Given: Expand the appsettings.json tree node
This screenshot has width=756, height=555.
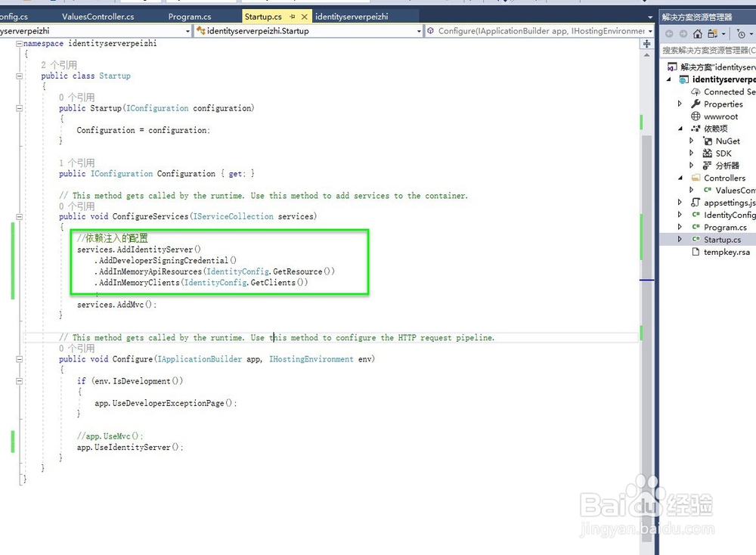Looking at the screenshot, I should tap(679, 202).
